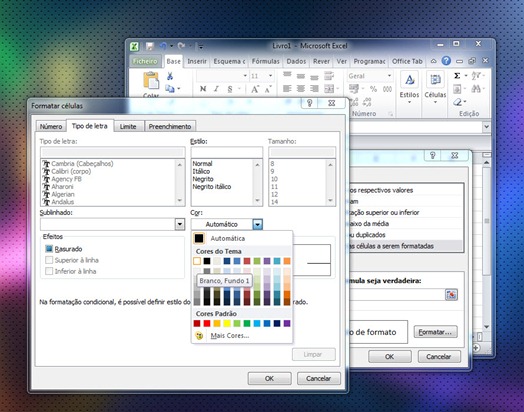524x412 pixels.
Task: Increase font size with large A icon
Action: [255, 89]
